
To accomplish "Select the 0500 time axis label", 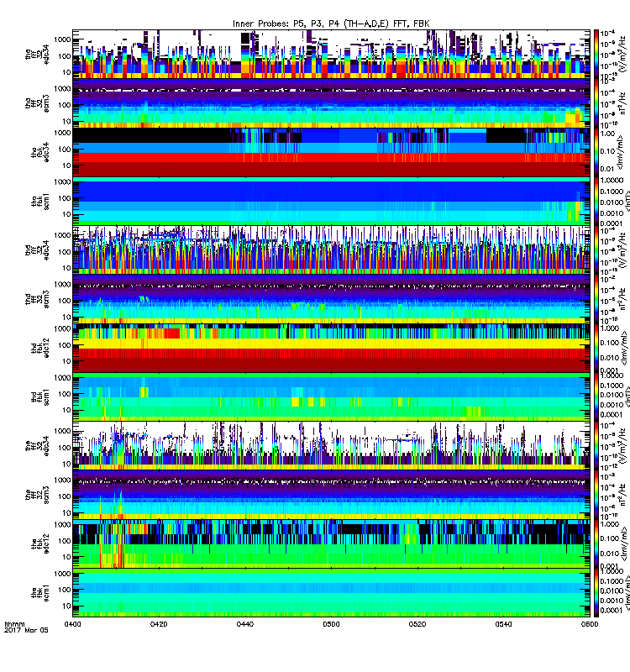I will click(x=331, y=624).
